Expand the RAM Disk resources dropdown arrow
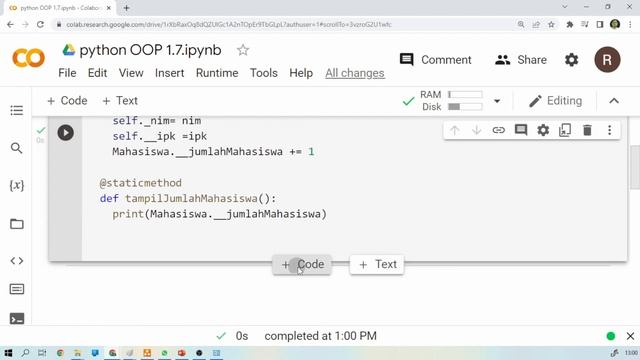The image size is (640, 360). coord(497,101)
